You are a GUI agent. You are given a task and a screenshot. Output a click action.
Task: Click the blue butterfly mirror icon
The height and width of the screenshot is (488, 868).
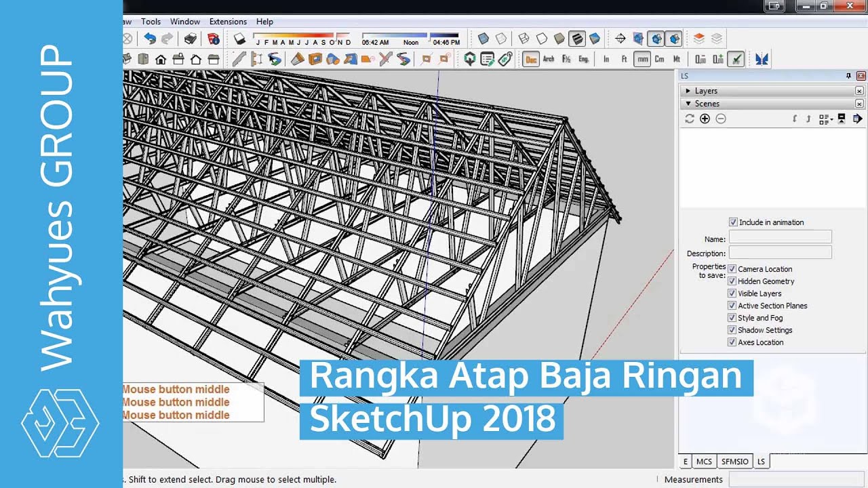point(762,60)
